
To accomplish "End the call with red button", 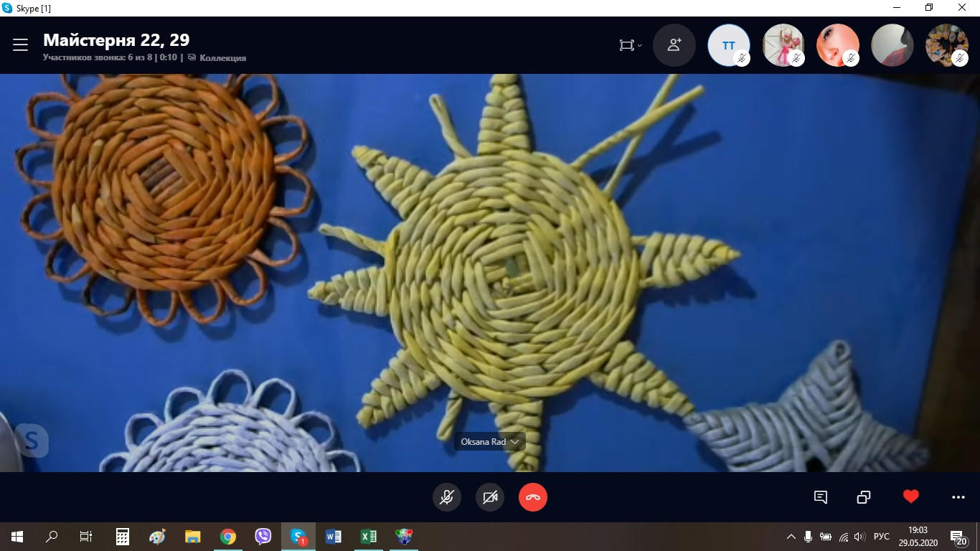I will click(x=533, y=497).
